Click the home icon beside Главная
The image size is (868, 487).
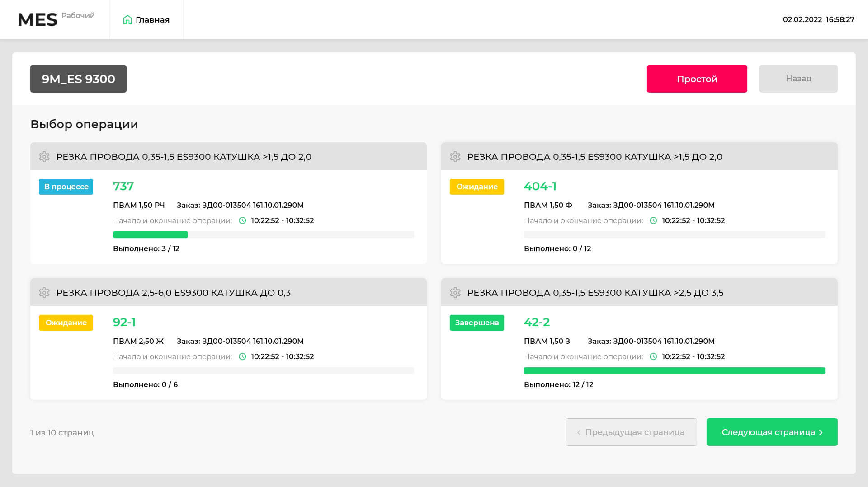click(127, 20)
